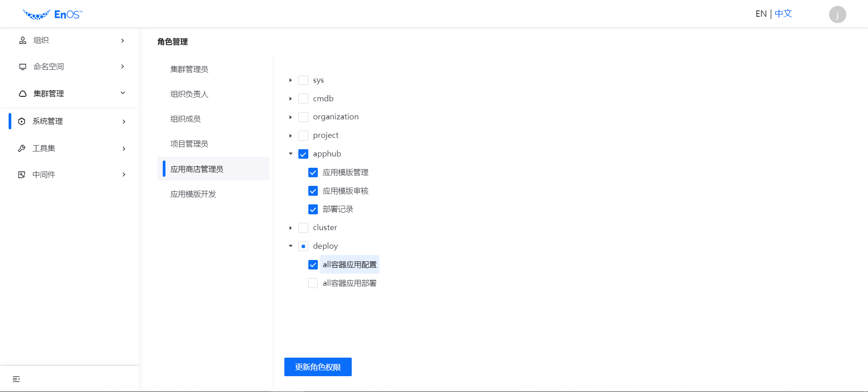Expand the 系统管理 menu chevron
Screen dimensions: 868x392
click(x=124, y=121)
